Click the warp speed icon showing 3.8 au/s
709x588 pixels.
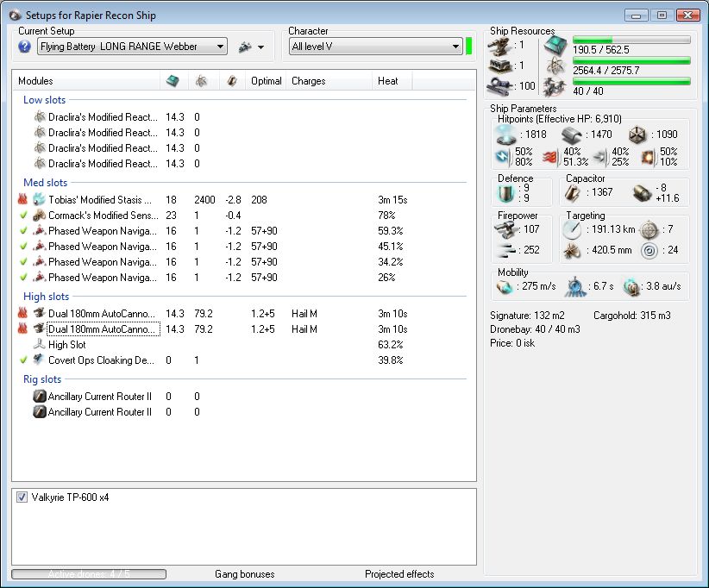[631, 286]
